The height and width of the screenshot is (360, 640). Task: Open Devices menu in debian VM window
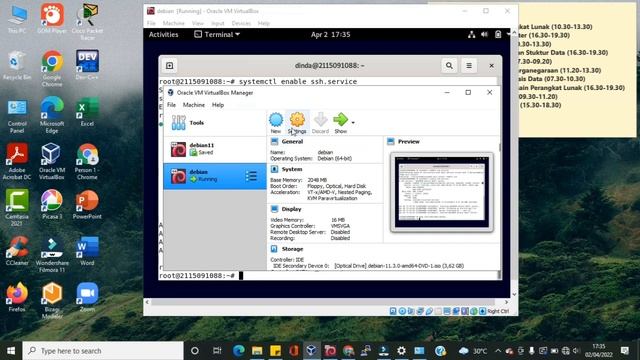pos(241,23)
